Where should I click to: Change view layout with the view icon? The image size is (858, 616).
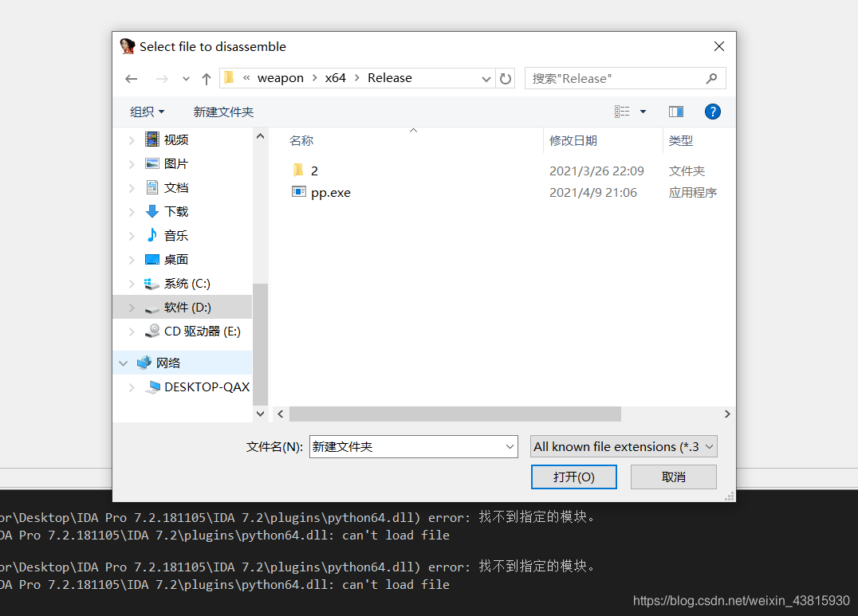pos(622,112)
